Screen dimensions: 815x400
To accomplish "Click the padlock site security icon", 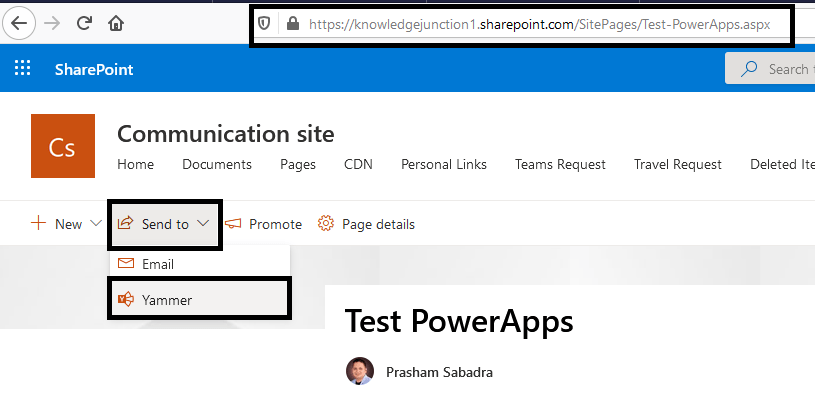I will point(293,23).
